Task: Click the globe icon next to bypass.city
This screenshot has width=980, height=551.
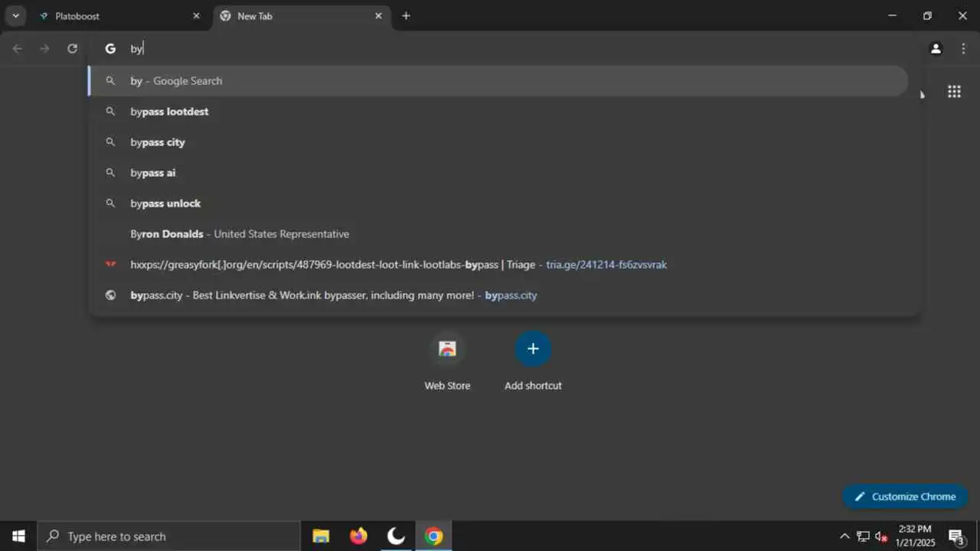Action: click(111, 295)
